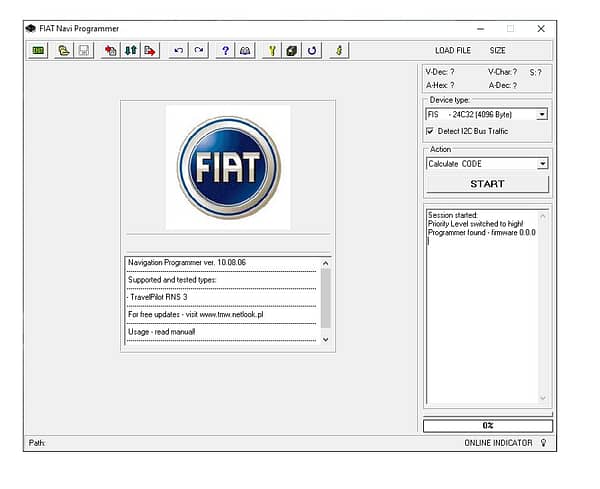Click the V-Dec value readout
Image resolution: width=600 pixels, height=489 pixels.
[440, 72]
